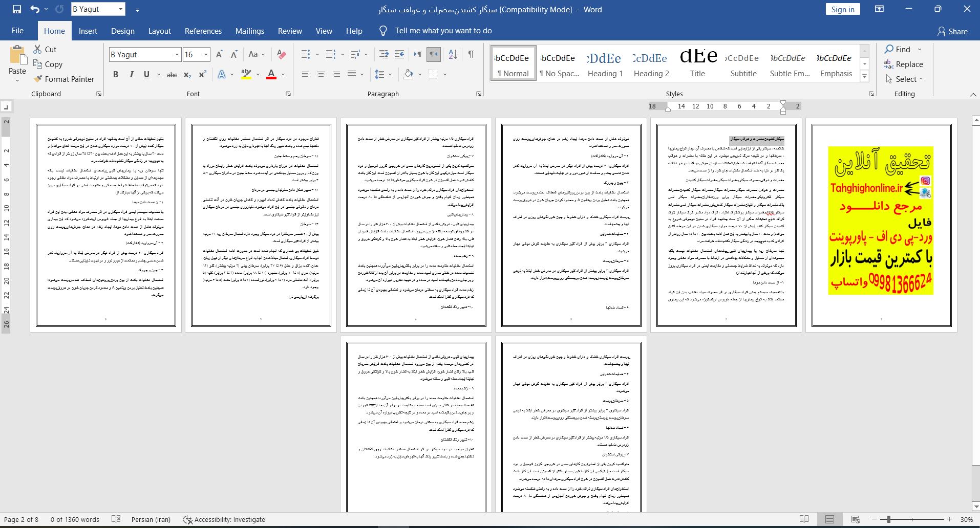Clear all formatting from selection
This screenshot has width=980, height=528.
coord(281,54)
